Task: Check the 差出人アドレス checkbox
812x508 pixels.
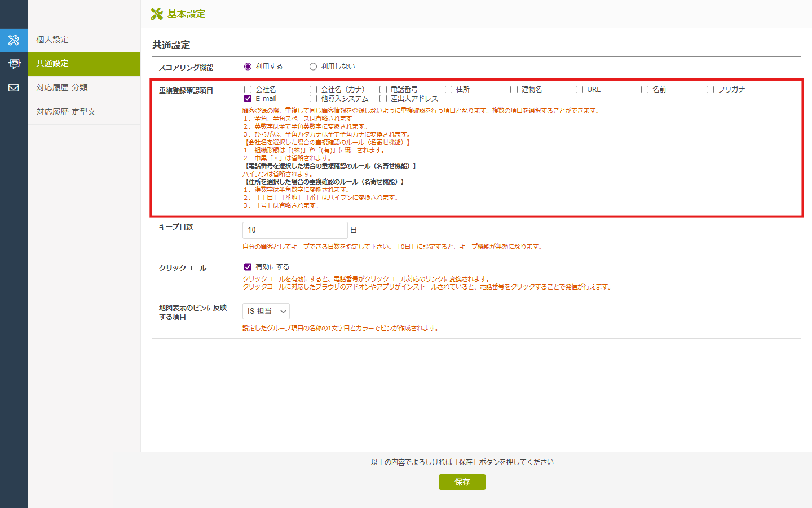Action: pyautogui.click(x=383, y=99)
